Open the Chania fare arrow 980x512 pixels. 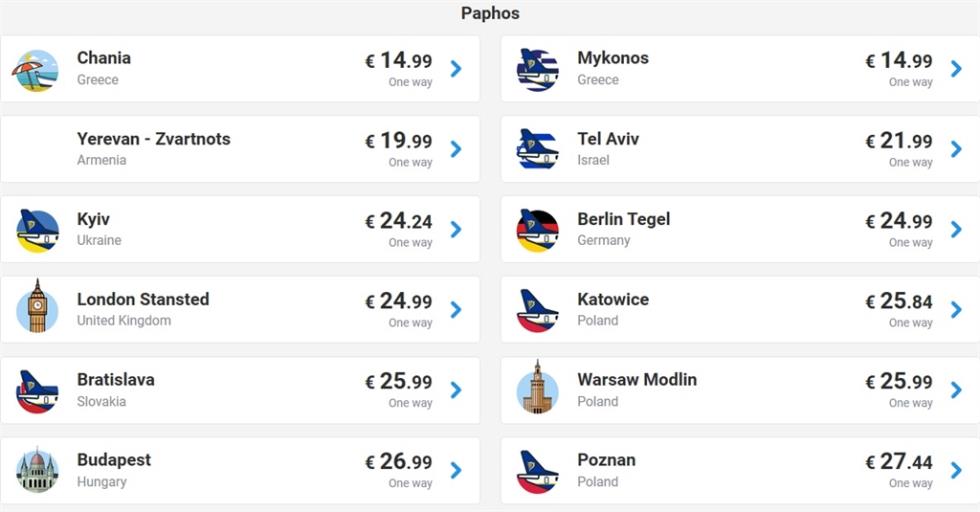click(x=456, y=69)
